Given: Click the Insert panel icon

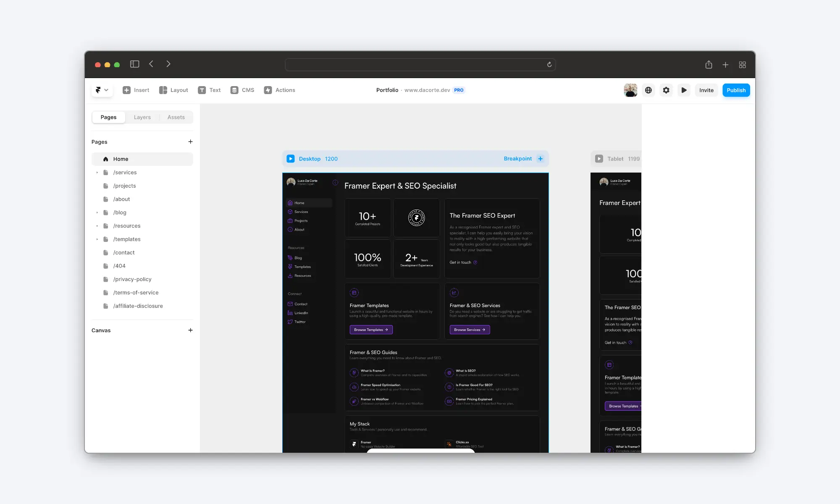Looking at the screenshot, I should (126, 90).
